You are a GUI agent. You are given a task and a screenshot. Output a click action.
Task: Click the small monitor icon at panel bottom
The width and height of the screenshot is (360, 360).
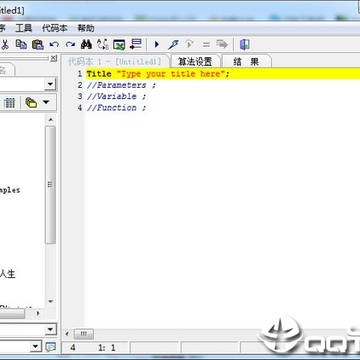(50, 347)
